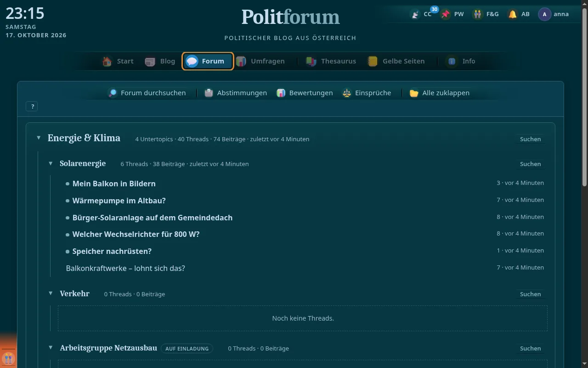Image resolution: width=588 pixels, height=368 pixels.
Task: Click the Info icon
Action: click(452, 61)
